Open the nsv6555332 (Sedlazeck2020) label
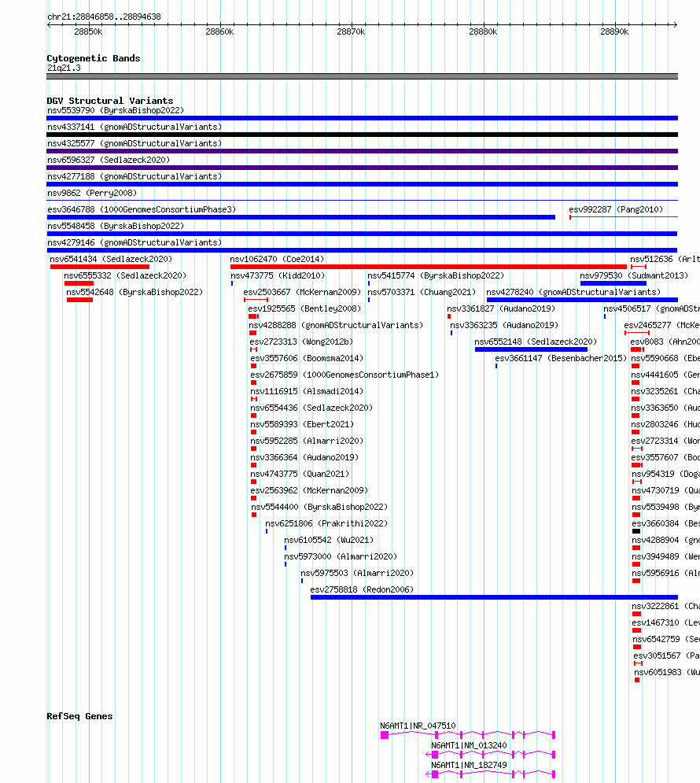Screen dimensions: 700x783 125,275
